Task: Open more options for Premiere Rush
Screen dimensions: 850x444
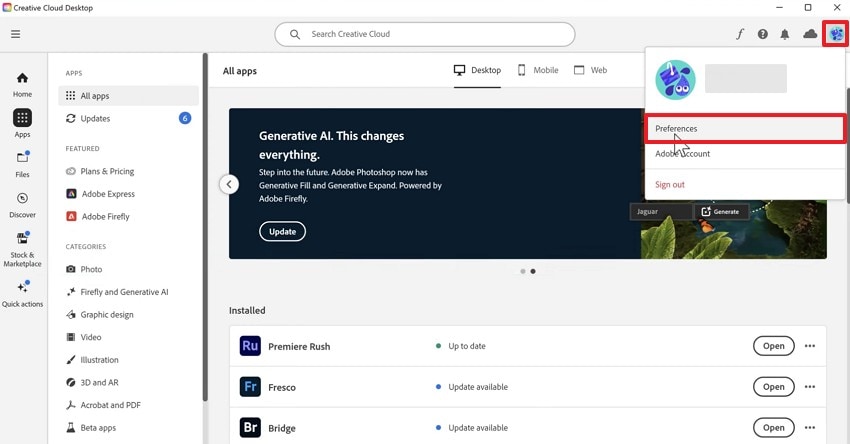Action: click(x=810, y=346)
